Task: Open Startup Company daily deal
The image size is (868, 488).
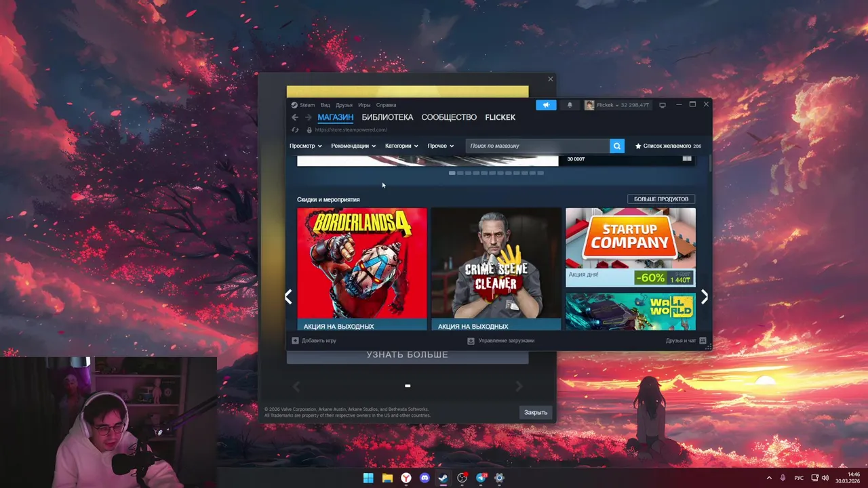Action: [x=631, y=247]
